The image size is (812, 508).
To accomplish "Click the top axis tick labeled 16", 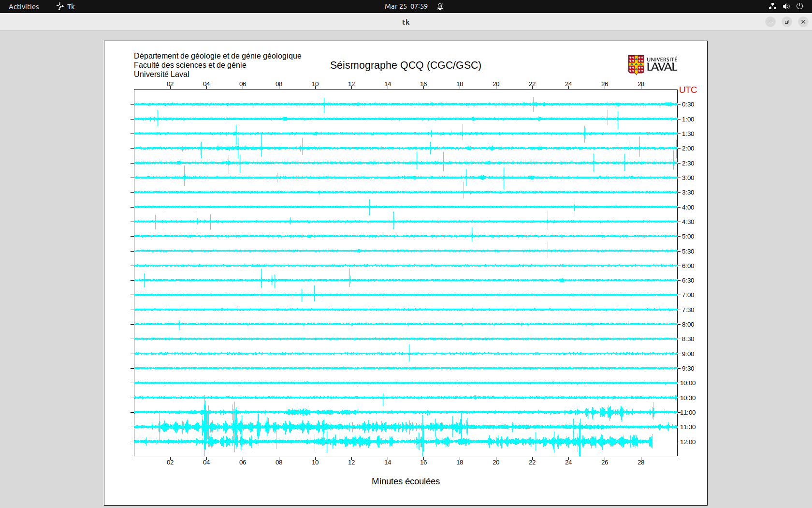I will pyautogui.click(x=423, y=84).
